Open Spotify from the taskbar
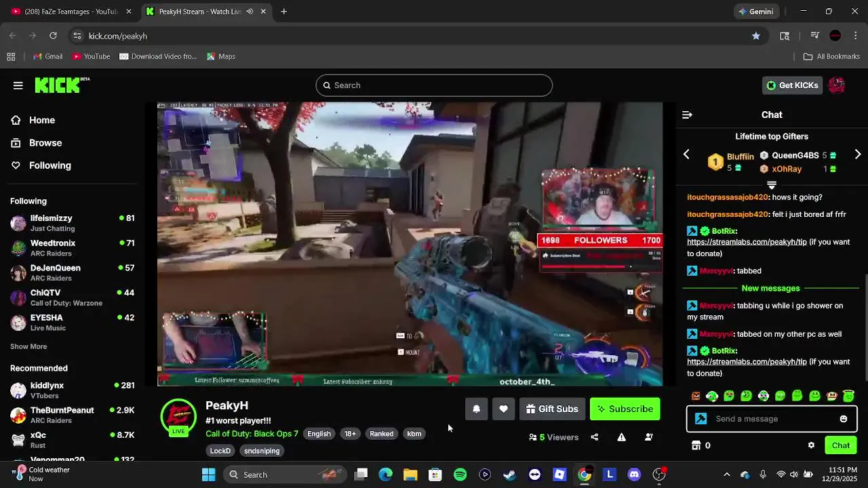The image size is (868, 488). pyautogui.click(x=460, y=474)
